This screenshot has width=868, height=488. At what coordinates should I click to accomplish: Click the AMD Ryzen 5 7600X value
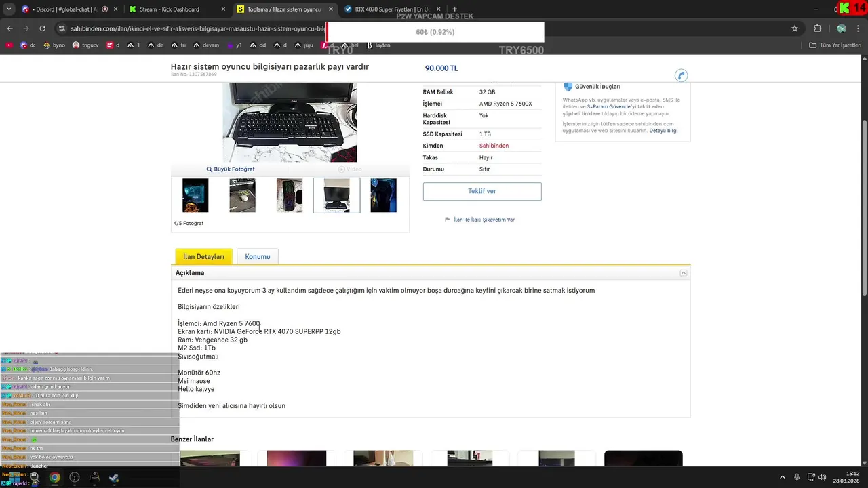pos(506,104)
